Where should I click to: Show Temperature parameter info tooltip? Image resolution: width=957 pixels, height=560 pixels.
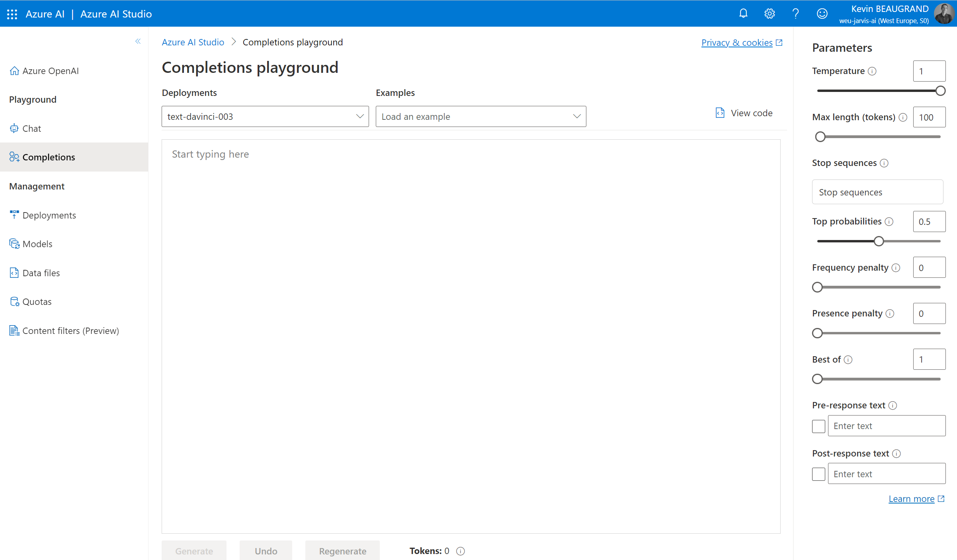click(x=872, y=71)
